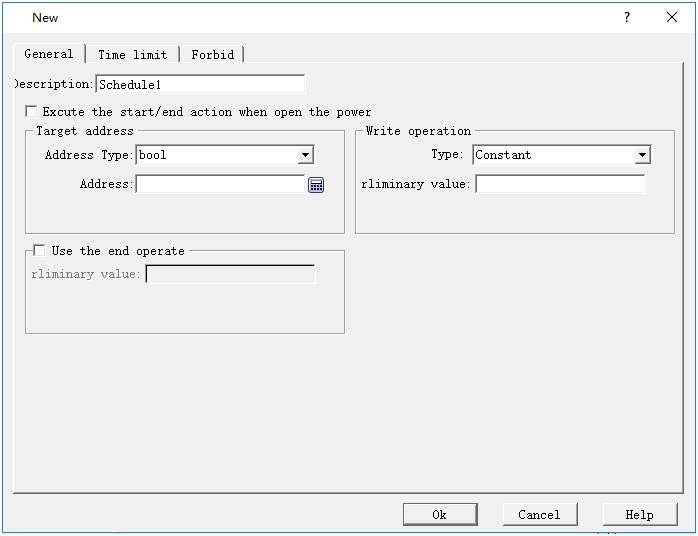Click the end operate preliminary value field
Screen dimensions: 698x536
[230, 274]
